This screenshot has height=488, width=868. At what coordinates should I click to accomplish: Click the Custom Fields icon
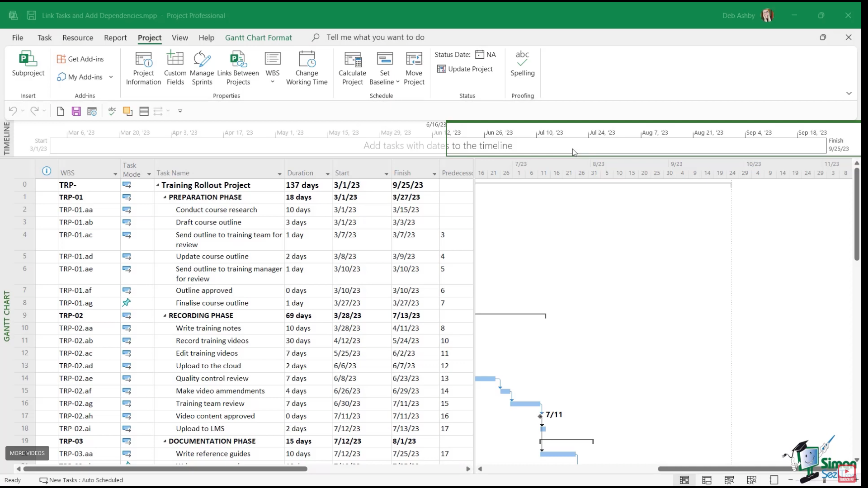175,59
